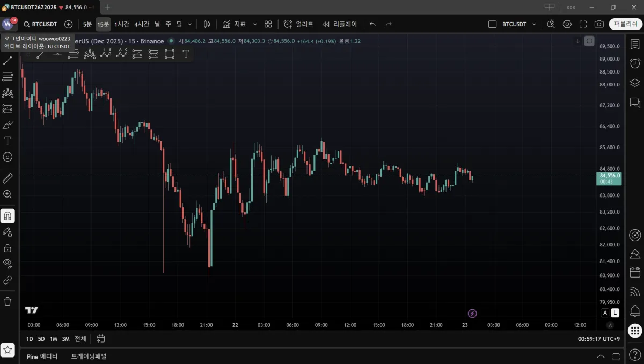This screenshot has width=644, height=364.
Task: Select the ruler measure tool
Action: (8, 178)
